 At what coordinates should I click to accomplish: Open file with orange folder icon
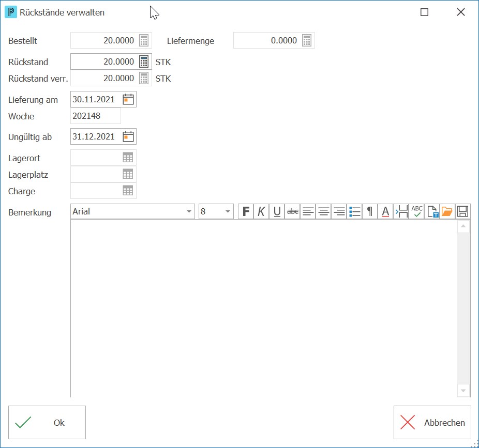click(447, 211)
